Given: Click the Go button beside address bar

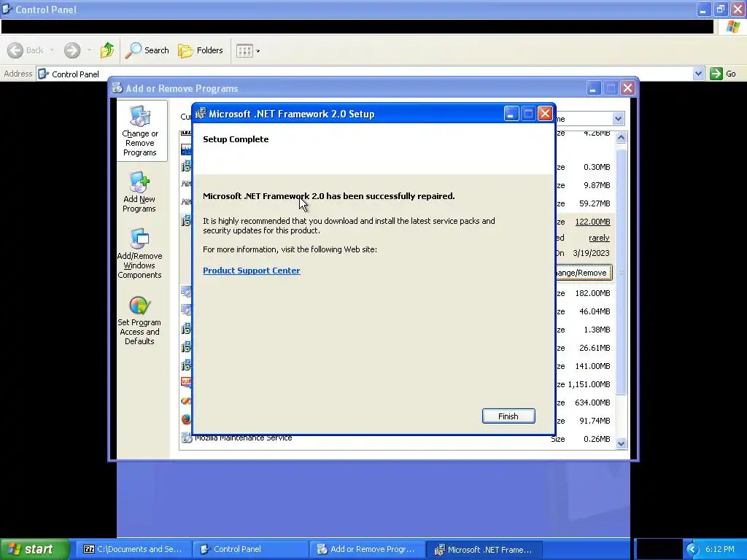Looking at the screenshot, I should point(724,74).
